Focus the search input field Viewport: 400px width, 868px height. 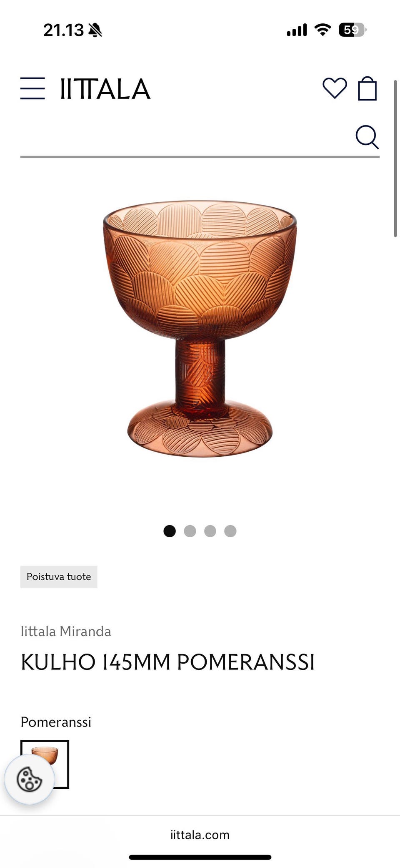point(185,137)
